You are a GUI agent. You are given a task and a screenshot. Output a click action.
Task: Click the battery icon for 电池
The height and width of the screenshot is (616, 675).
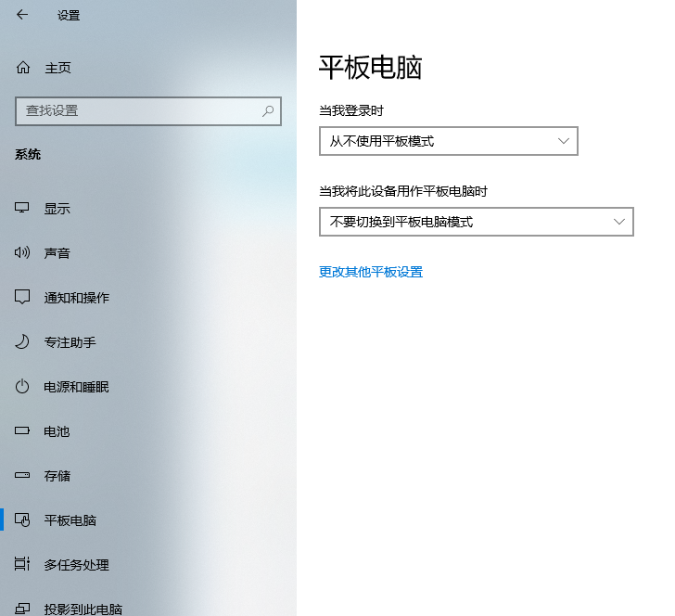coord(22,430)
